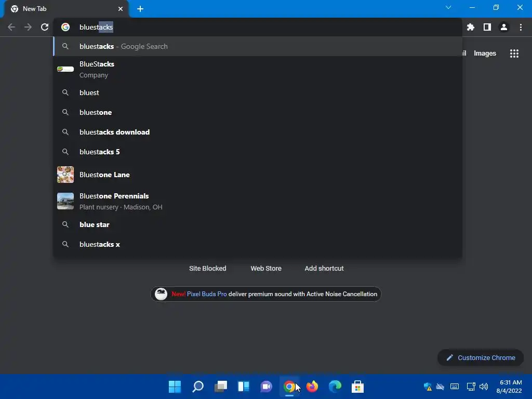
Task: Open taskbar Search magnifier
Action: tap(198, 387)
